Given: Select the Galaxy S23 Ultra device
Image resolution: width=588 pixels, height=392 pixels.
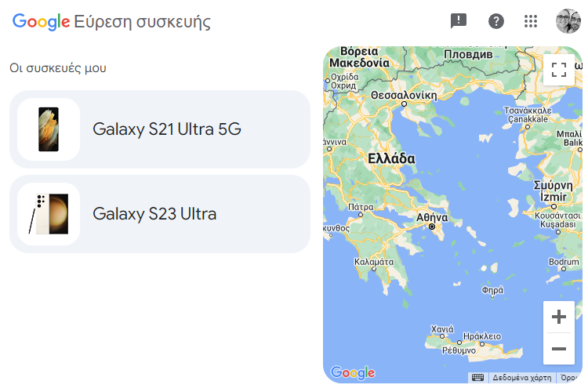Looking at the screenshot, I should 160,214.
